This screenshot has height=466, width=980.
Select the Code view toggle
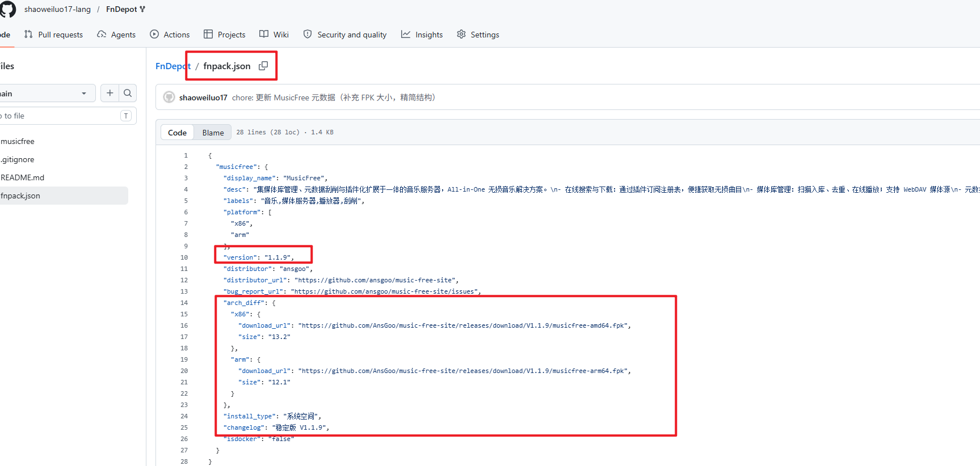pos(177,133)
